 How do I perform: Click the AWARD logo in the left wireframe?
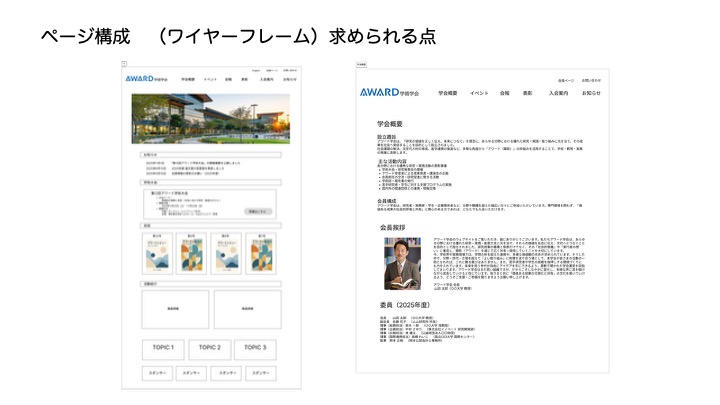coord(146,79)
